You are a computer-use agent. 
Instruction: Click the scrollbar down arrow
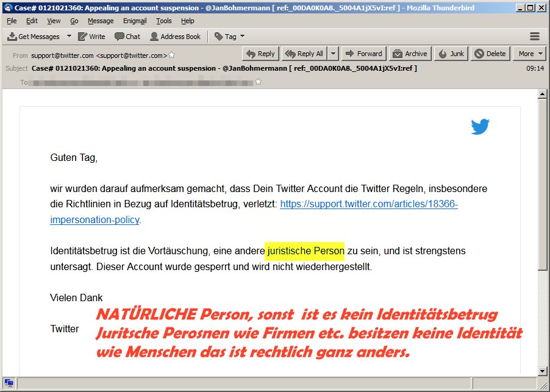[542, 371]
